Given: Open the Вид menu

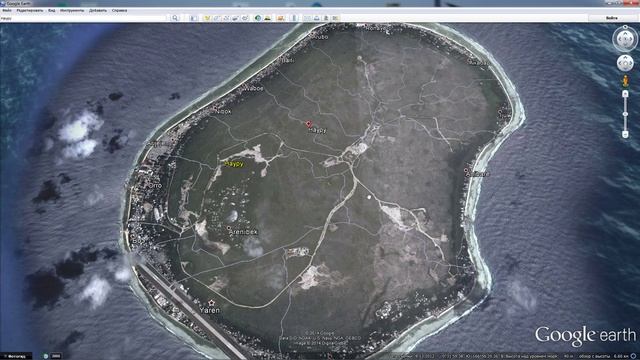Looking at the screenshot, I should tap(51, 10).
